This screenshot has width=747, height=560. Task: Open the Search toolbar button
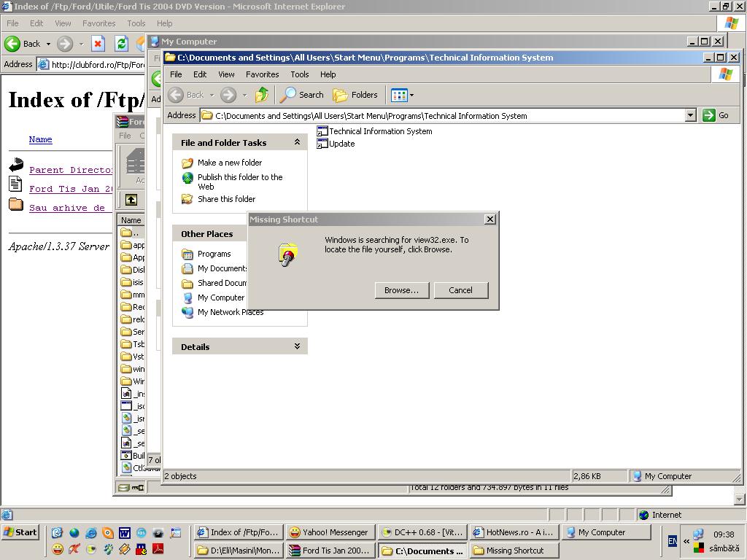point(303,95)
